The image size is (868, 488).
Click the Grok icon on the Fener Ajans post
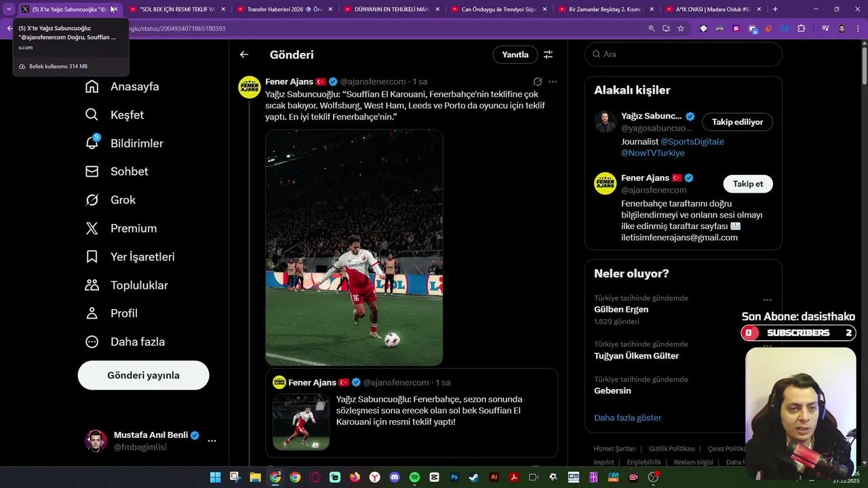click(x=537, y=81)
